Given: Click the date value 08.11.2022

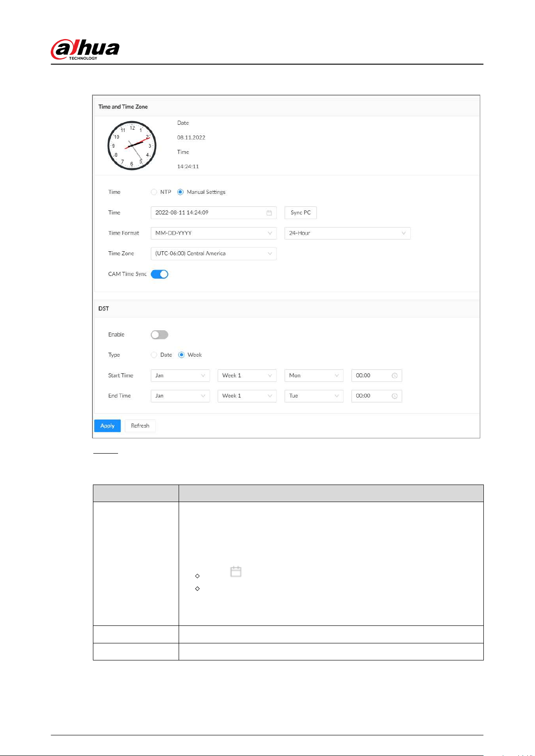Looking at the screenshot, I should click(191, 138).
